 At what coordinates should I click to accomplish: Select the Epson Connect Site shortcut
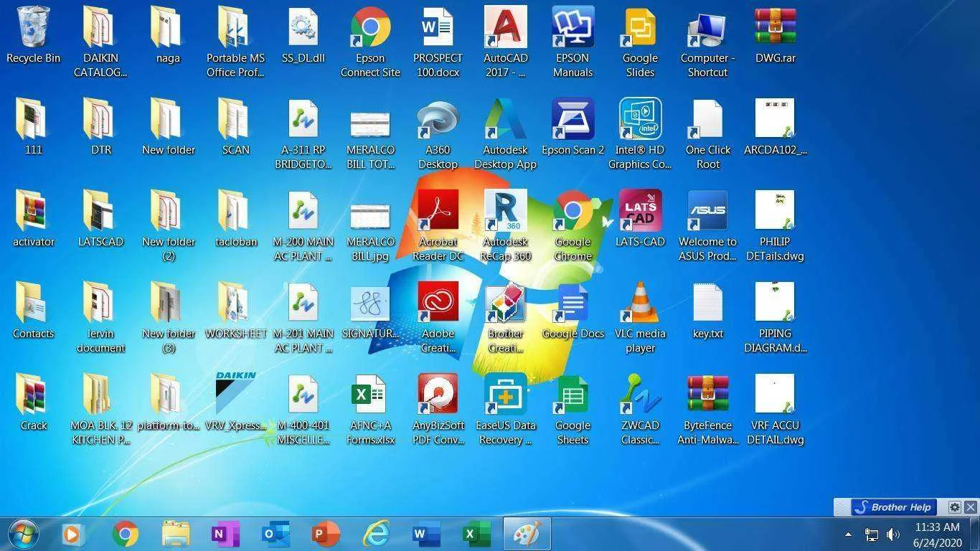click(370, 42)
